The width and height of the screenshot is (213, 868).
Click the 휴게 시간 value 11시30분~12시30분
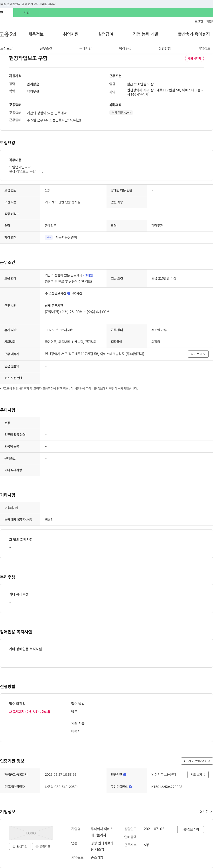tap(59, 330)
